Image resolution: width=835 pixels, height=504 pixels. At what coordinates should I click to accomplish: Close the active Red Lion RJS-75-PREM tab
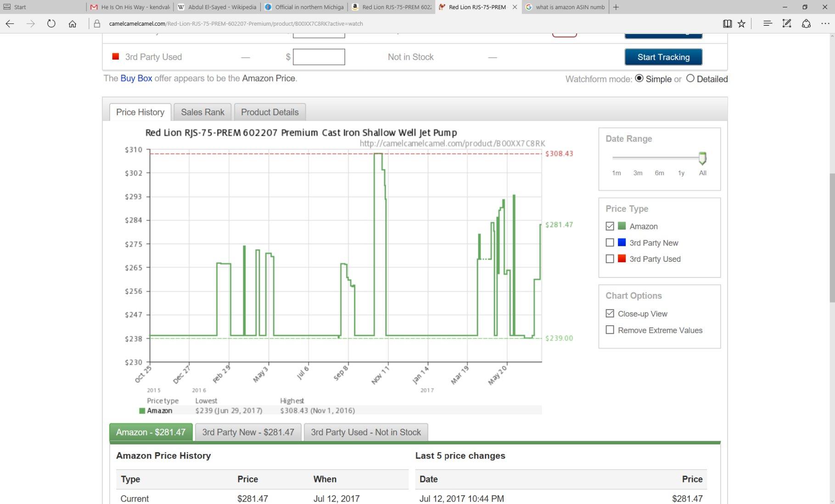click(515, 7)
